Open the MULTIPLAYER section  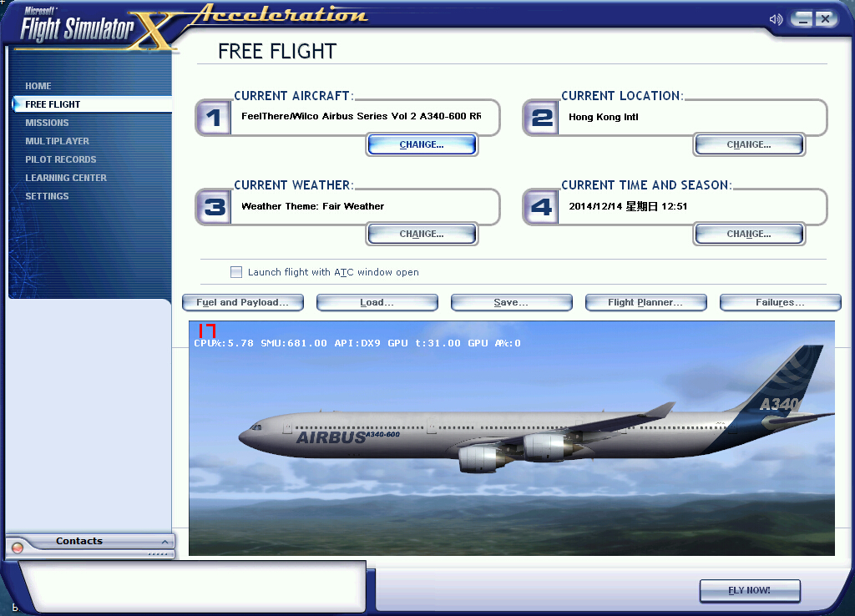coord(58,141)
